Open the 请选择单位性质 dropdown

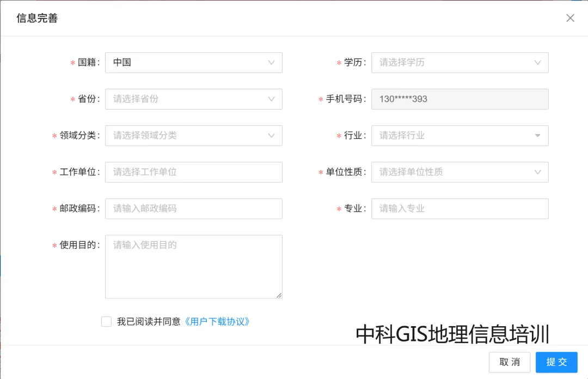[x=460, y=172]
